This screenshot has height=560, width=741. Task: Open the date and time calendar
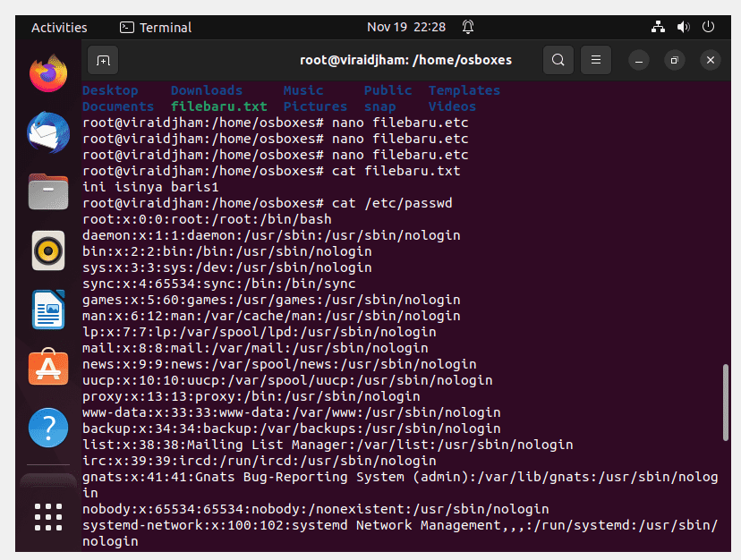[x=406, y=27]
